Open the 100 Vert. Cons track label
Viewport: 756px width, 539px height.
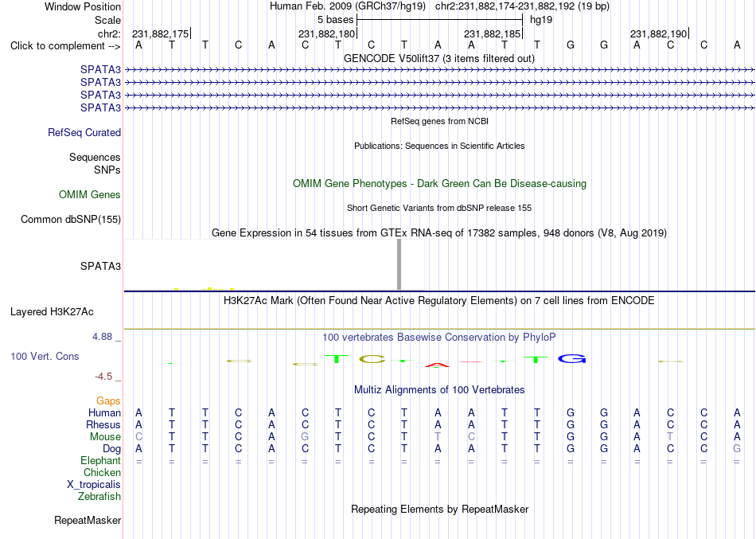pyautogui.click(x=45, y=356)
